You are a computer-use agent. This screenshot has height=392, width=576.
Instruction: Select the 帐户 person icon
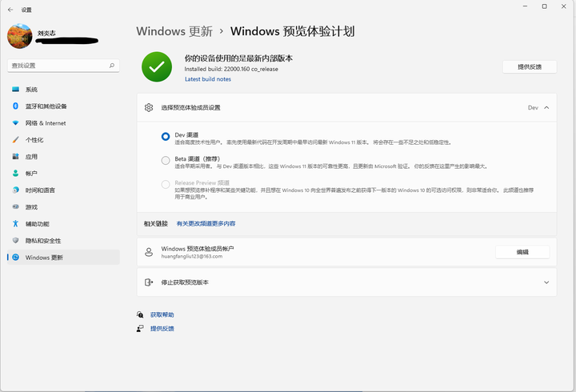coord(15,174)
